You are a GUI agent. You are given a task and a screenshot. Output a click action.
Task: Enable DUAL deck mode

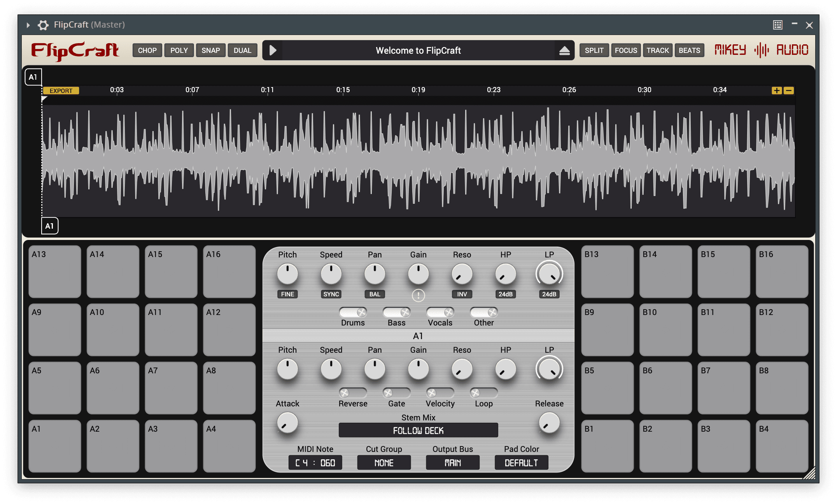pyautogui.click(x=242, y=51)
